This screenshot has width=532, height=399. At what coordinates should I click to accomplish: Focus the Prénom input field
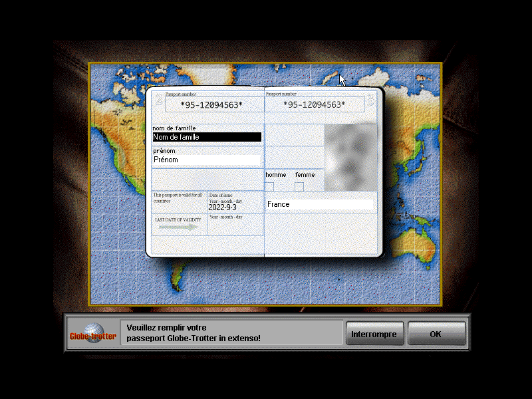click(207, 160)
